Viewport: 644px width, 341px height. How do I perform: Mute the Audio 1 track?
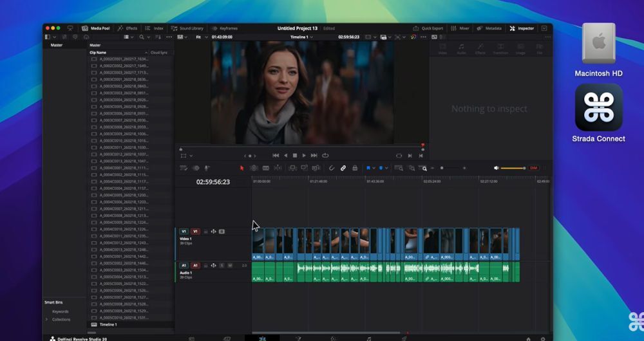[230, 265]
